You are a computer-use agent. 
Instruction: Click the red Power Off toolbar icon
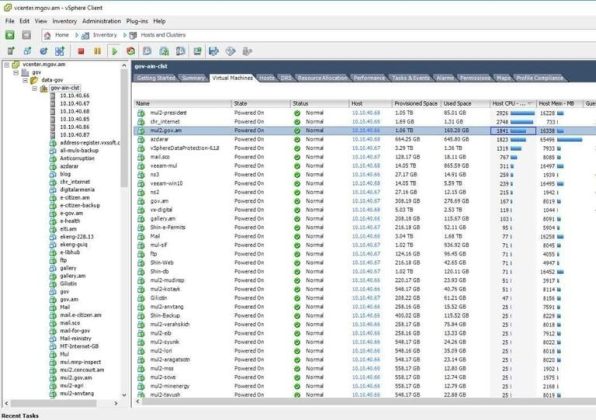pos(81,51)
